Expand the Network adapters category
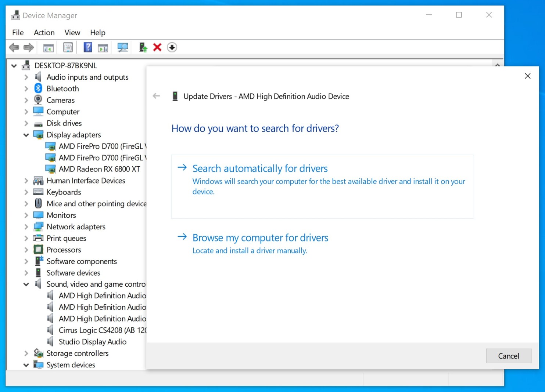The width and height of the screenshot is (545, 392). [x=26, y=227]
